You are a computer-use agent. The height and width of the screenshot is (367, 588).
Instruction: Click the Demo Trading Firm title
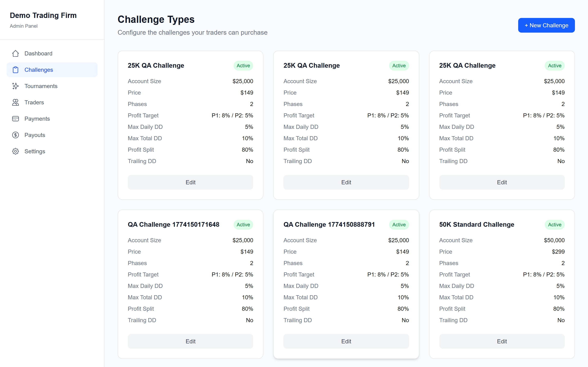[x=43, y=15]
